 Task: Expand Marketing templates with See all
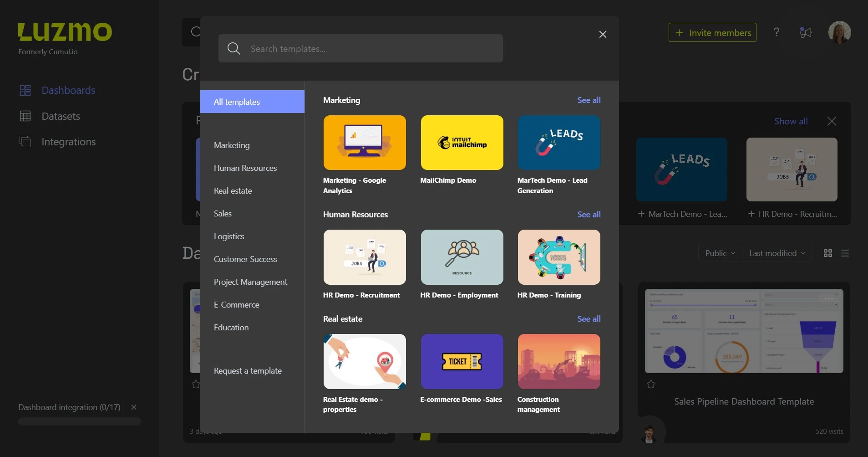pyautogui.click(x=589, y=100)
